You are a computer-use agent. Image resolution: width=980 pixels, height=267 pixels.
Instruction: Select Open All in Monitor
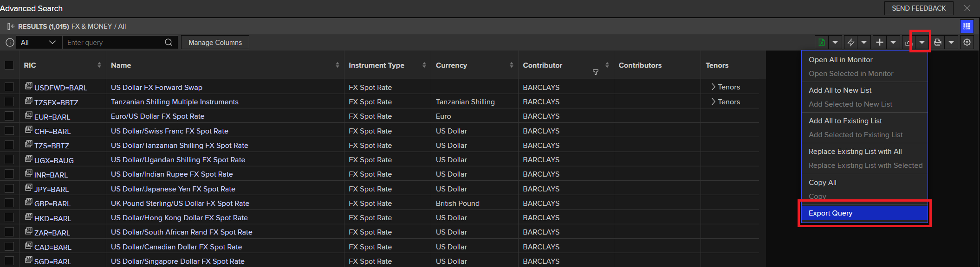(841, 59)
